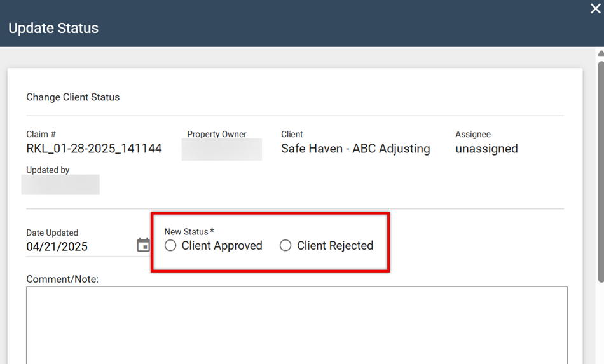Click the redacted Updated by value
Viewport: 604px width, 364px height.
60,184
